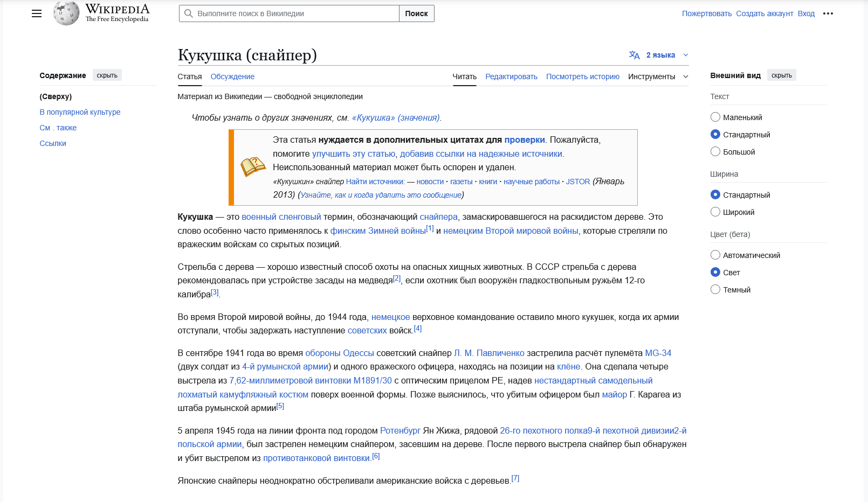868x502 pixels.
Task: Enable the Темный color theme
Action: (x=715, y=289)
